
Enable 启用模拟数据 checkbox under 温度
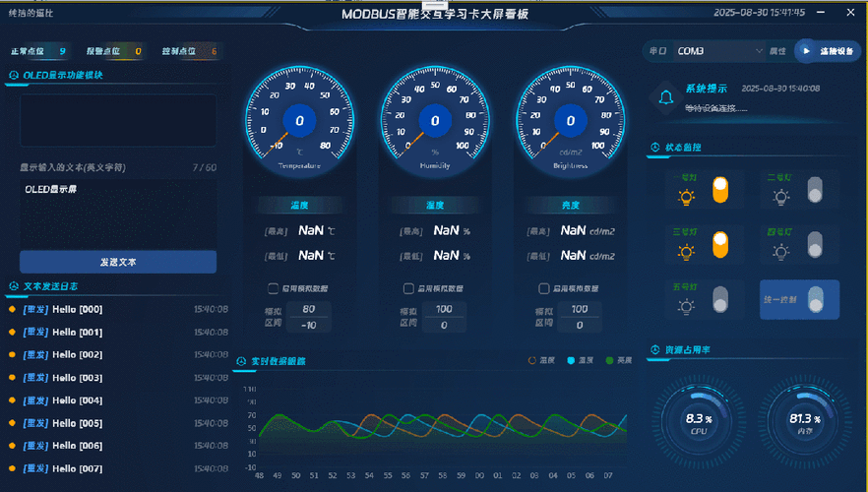point(273,288)
